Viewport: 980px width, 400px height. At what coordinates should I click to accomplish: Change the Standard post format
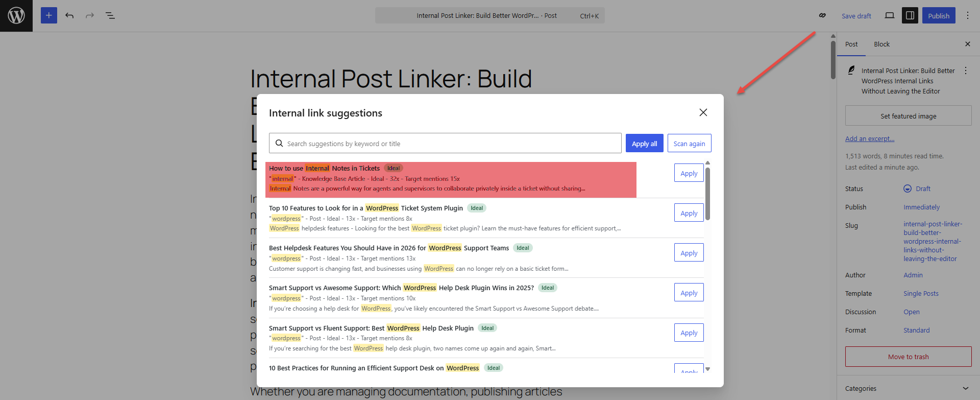click(x=917, y=330)
